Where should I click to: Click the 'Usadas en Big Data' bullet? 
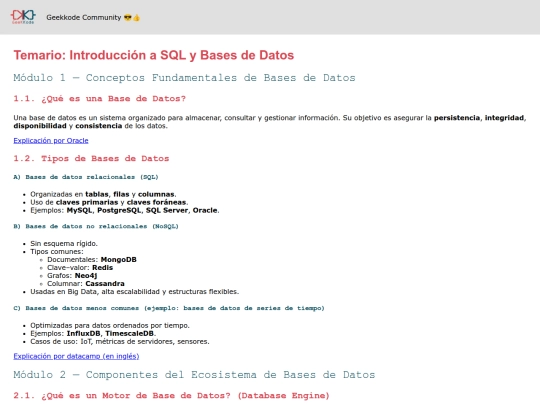(135, 292)
